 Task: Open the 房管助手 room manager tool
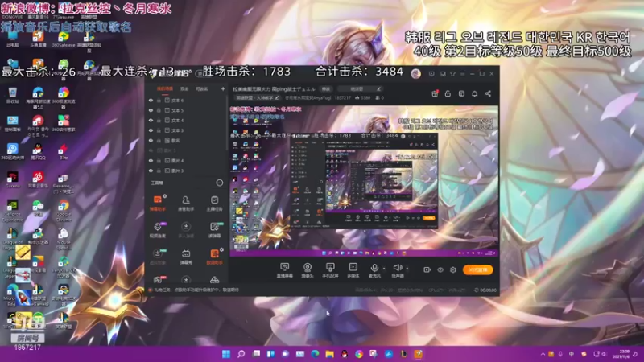point(186,203)
